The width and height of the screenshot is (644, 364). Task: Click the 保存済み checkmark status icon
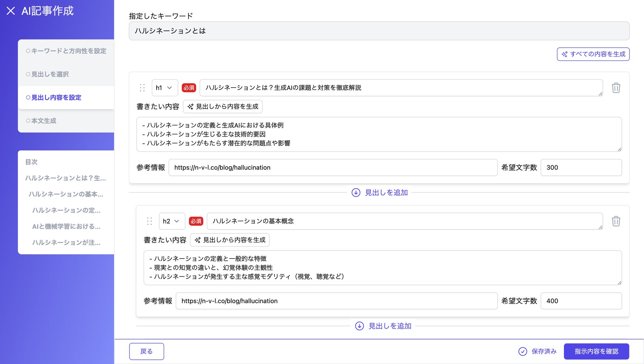click(522, 351)
